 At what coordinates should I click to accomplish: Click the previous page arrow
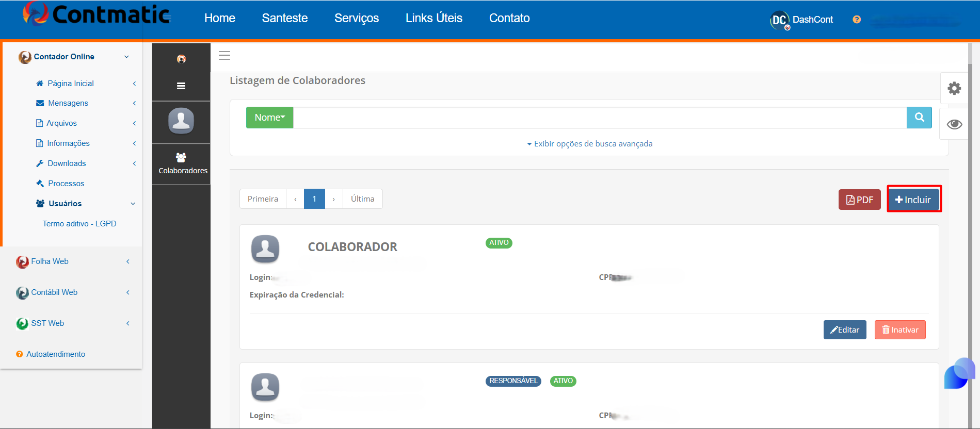(295, 199)
